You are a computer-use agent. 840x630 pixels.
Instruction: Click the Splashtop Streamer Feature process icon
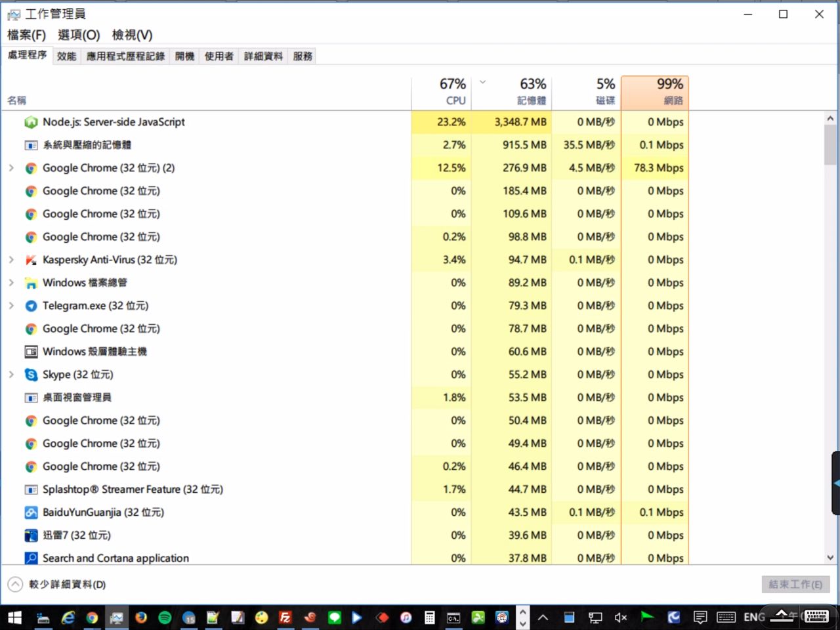(x=31, y=490)
